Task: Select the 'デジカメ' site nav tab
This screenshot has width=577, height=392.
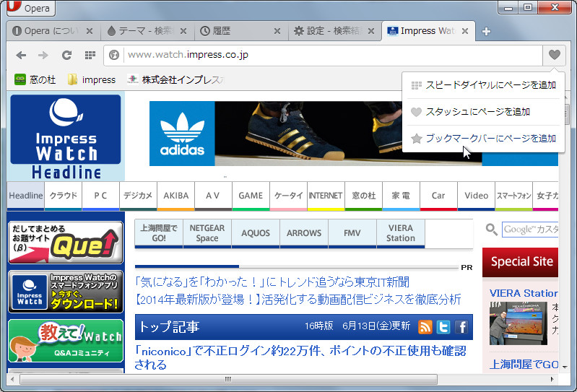Action: click(138, 196)
